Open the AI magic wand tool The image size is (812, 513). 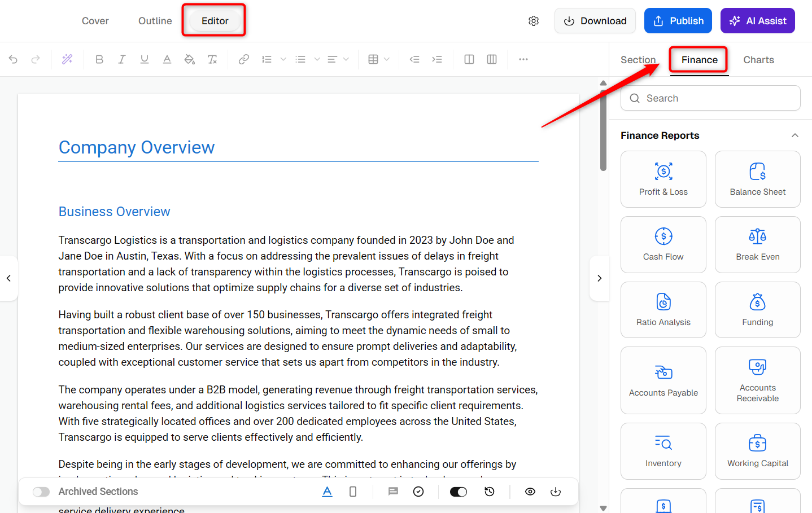coord(67,59)
